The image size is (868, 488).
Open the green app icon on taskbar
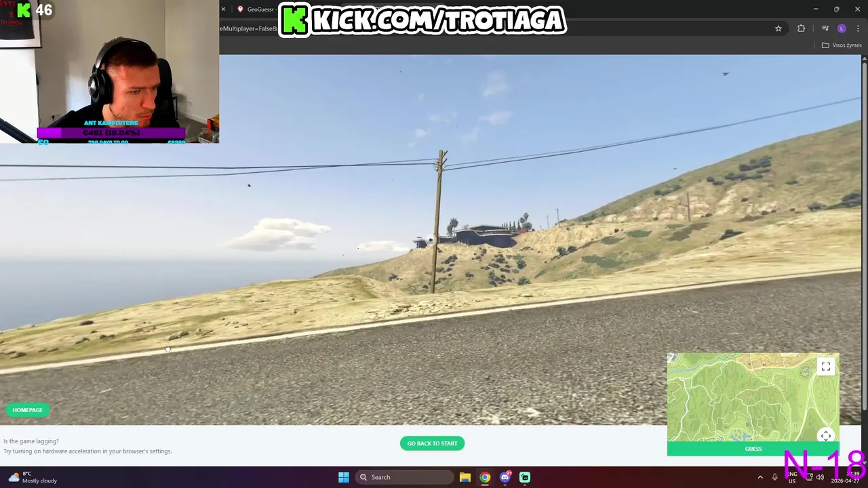click(525, 477)
